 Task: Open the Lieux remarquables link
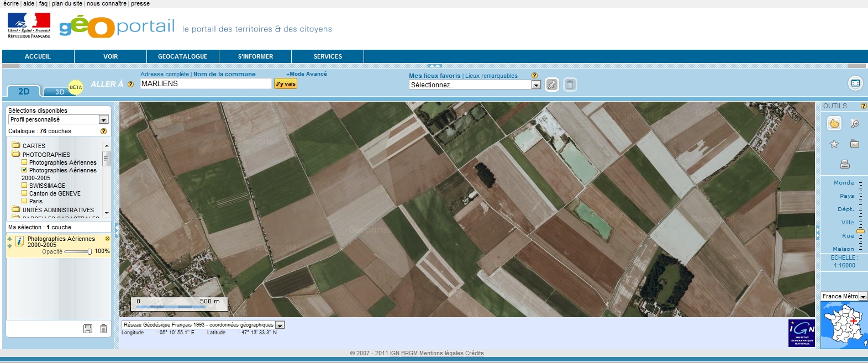491,76
